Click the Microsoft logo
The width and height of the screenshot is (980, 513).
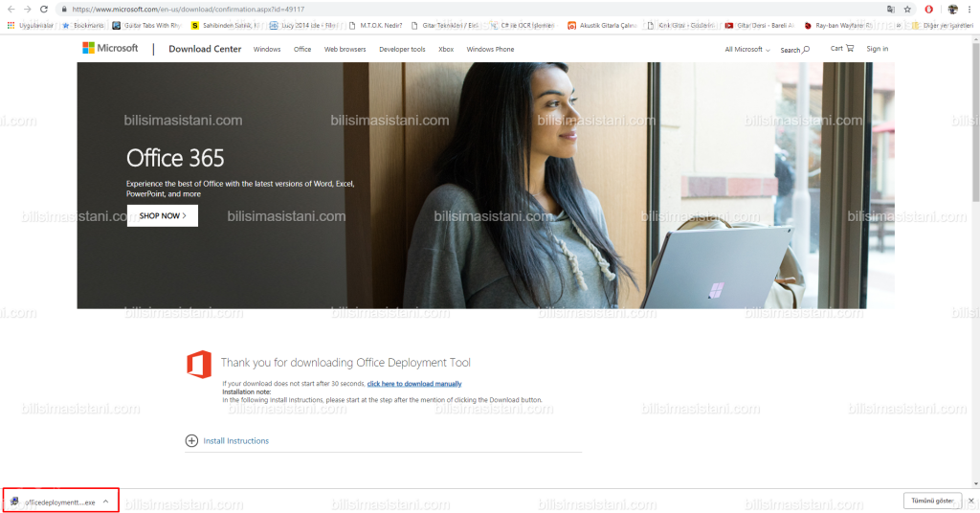[110, 48]
